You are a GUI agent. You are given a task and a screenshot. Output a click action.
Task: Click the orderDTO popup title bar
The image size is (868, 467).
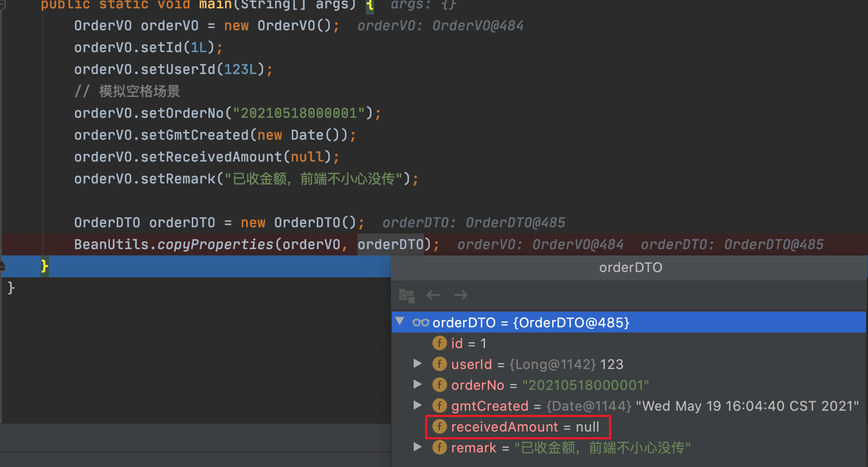pyautogui.click(x=629, y=268)
